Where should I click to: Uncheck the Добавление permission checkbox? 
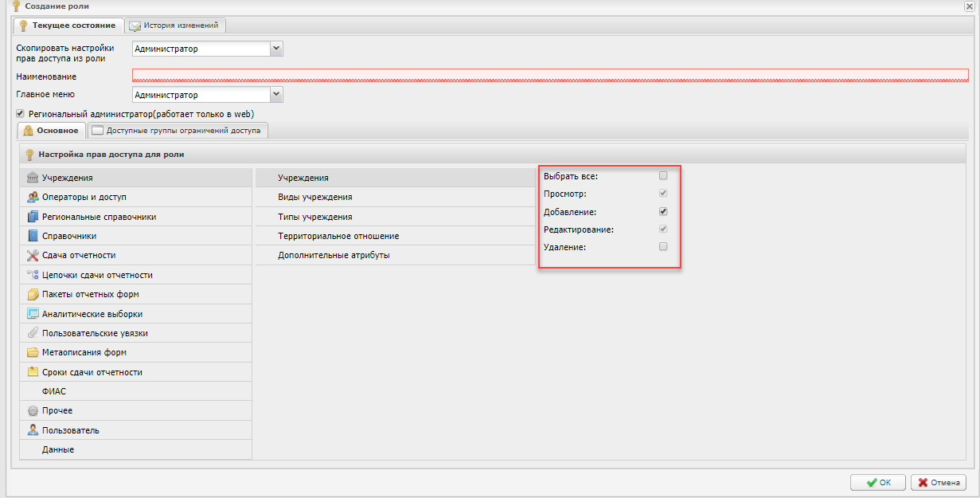(663, 212)
